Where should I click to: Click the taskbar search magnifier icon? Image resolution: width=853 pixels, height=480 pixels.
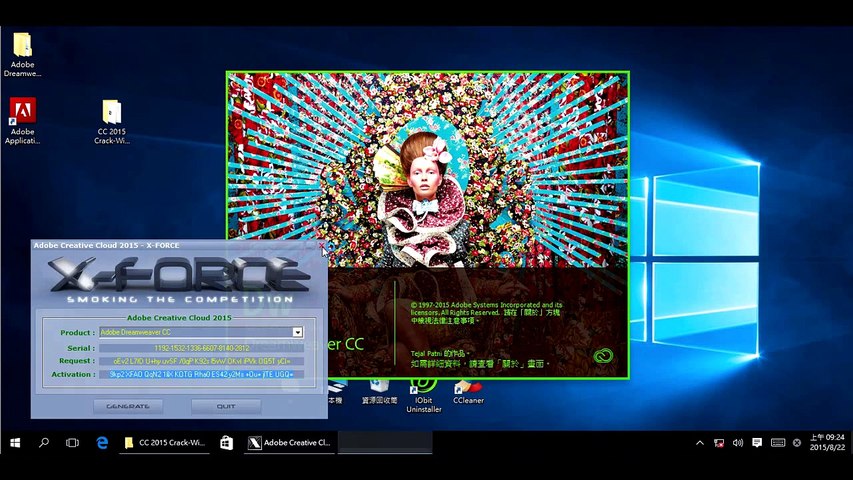pyautogui.click(x=44, y=443)
